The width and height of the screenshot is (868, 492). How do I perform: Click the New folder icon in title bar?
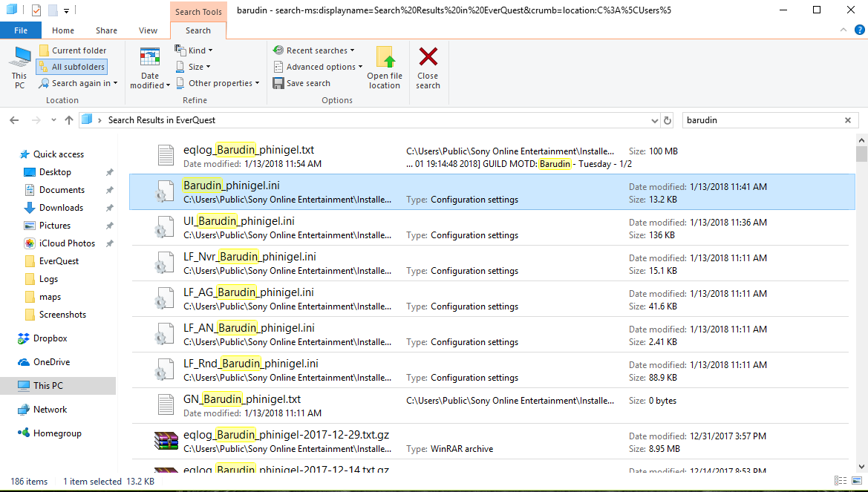[53, 10]
